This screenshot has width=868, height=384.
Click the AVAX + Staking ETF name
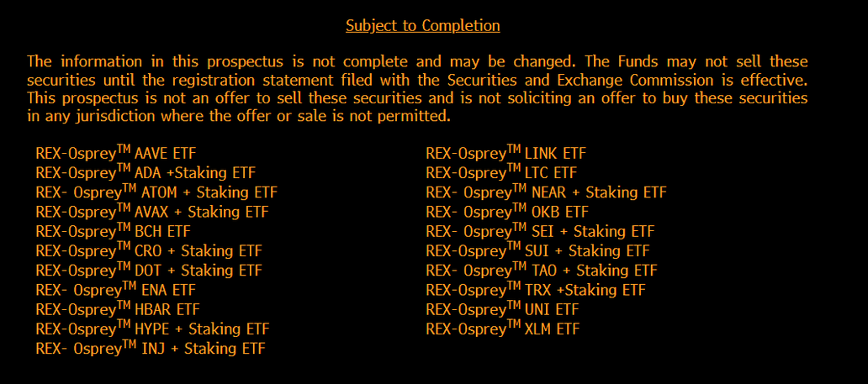[x=152, y=212]
